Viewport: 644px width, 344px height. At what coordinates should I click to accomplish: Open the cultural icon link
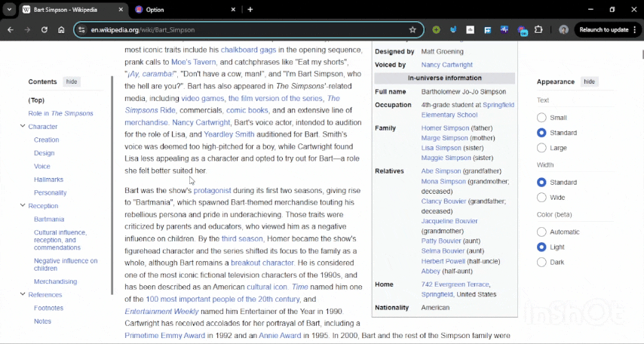point(267,287)
